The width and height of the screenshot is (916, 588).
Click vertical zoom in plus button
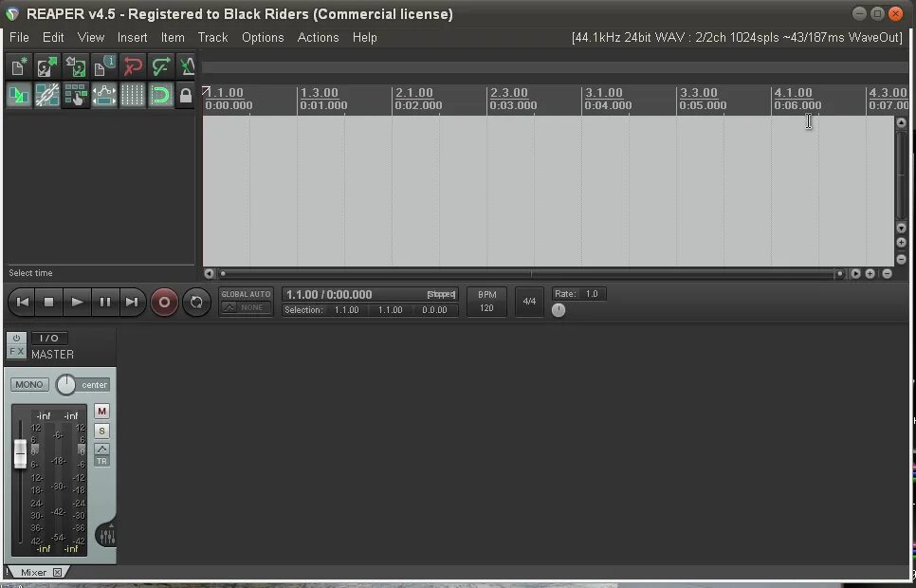(902, 243)
